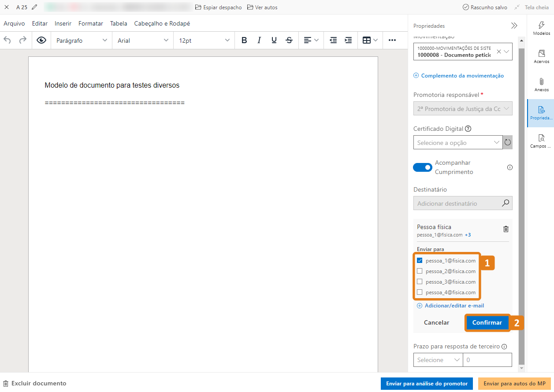554x392 pixels.
Task: Open the Inserir menu
Action: [63, 23]
